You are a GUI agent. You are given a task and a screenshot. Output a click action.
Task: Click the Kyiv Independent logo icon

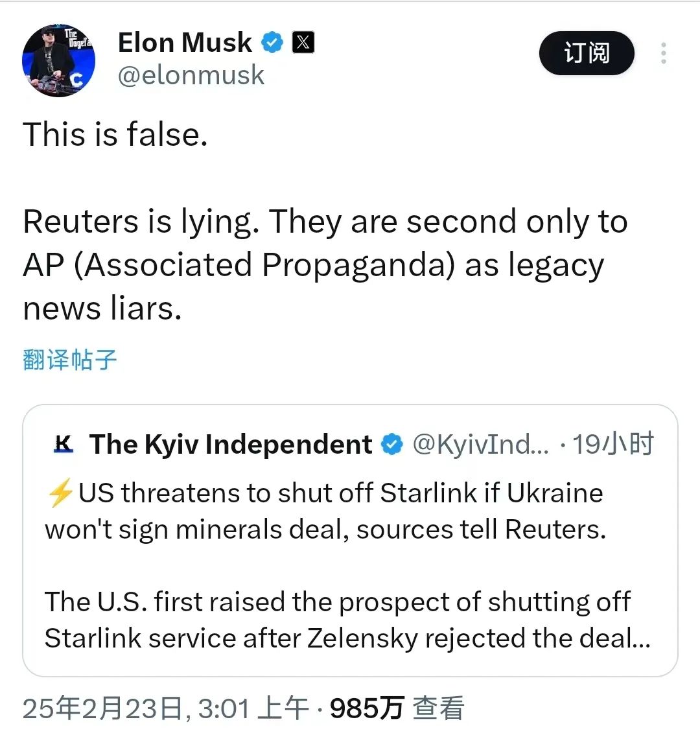64,444
